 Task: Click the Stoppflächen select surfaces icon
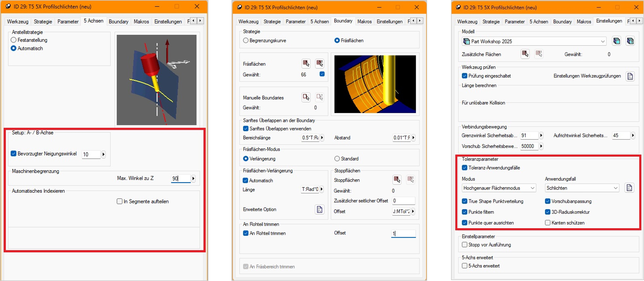click(x=397, y=179)
